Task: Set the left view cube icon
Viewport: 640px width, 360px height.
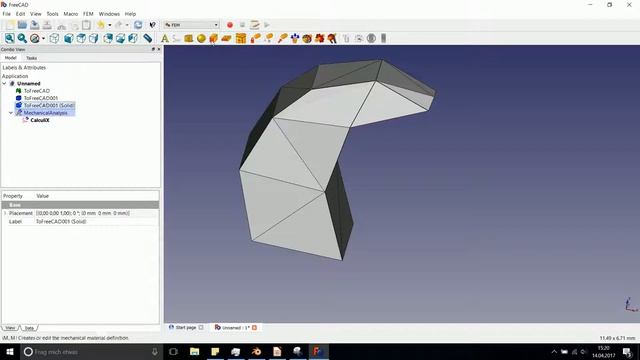Action: 133,38
